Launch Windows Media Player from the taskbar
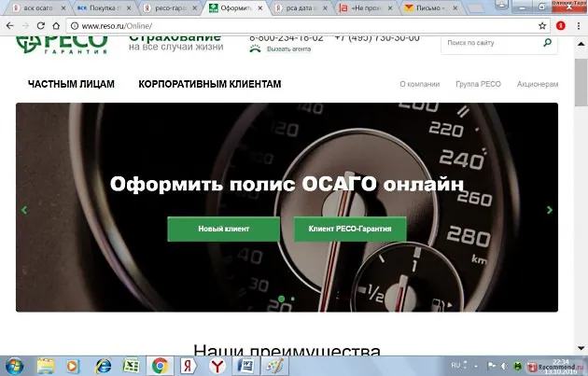 point(73,366)
